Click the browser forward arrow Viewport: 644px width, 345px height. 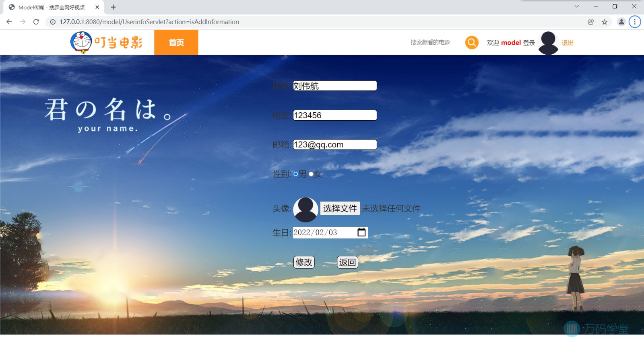pos(23,22)
